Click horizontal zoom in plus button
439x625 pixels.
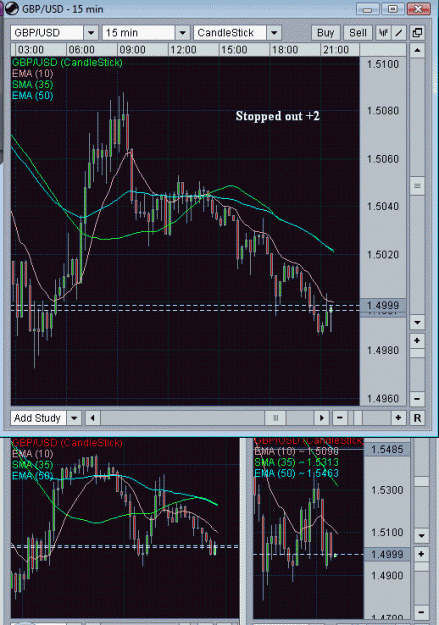pyautogui.click(x=398, y=418)
